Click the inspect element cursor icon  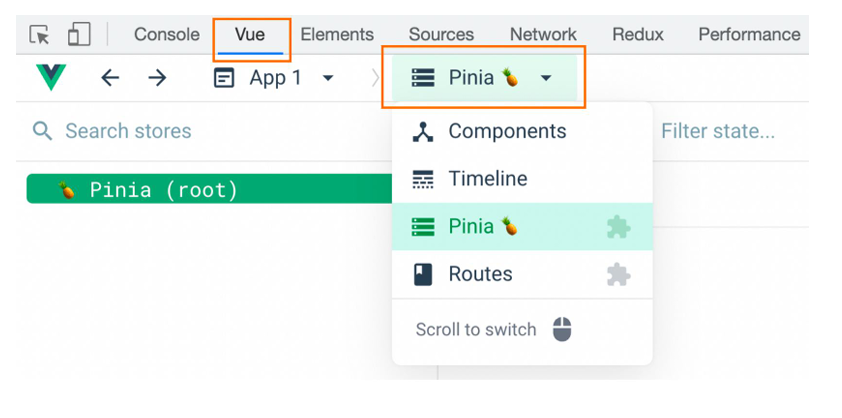coord(39,35)
